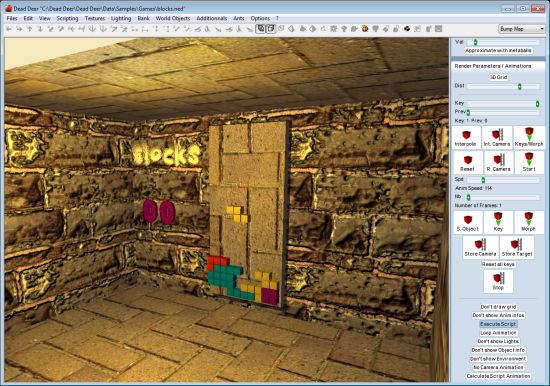This screenshot has width=550, height=386.
Task: Click the Reset all keys button
Action: (x=498, y=264)
